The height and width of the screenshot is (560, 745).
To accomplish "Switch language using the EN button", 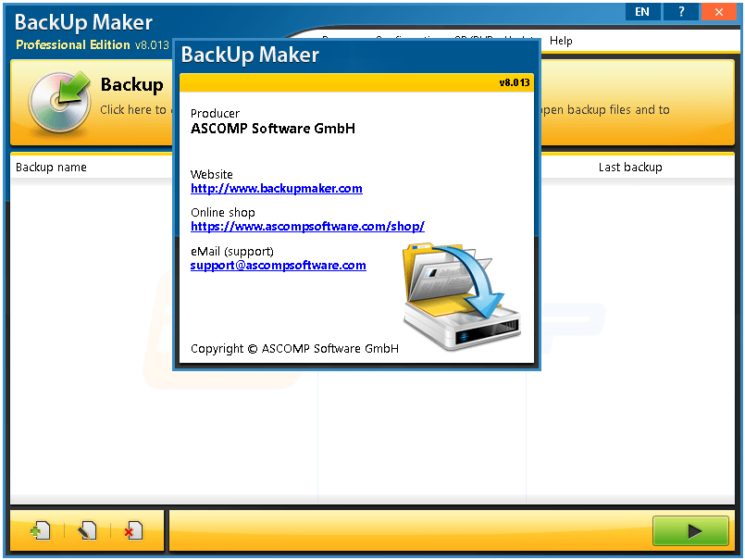I will pyautogui.click(x=642, y=12).
